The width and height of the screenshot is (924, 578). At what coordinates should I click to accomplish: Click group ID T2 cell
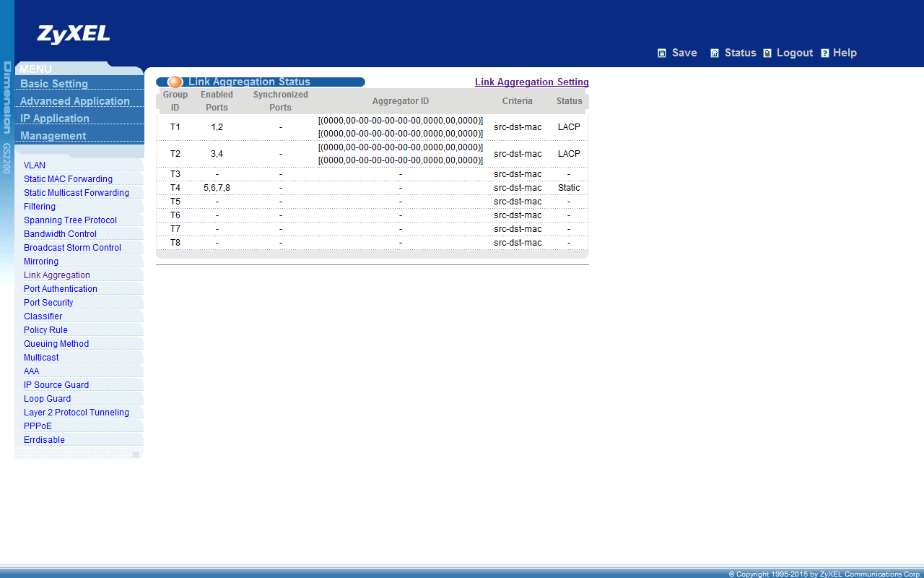175,154
